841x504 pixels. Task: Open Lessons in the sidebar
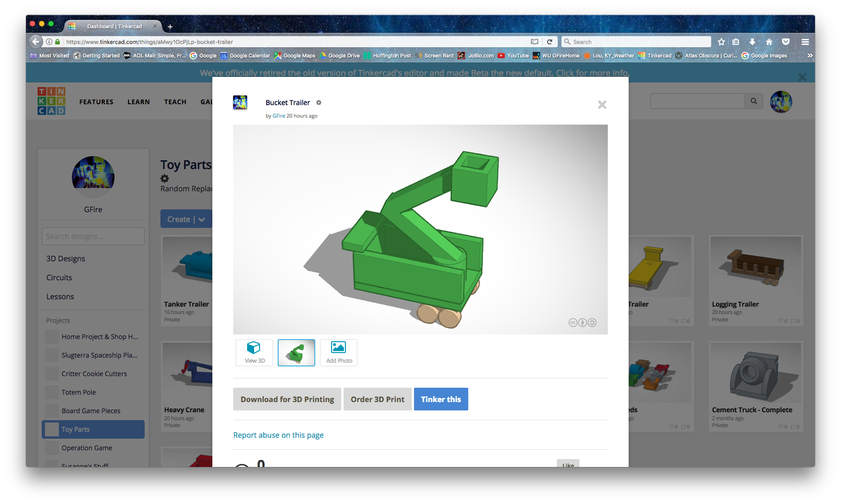point(60,296)
